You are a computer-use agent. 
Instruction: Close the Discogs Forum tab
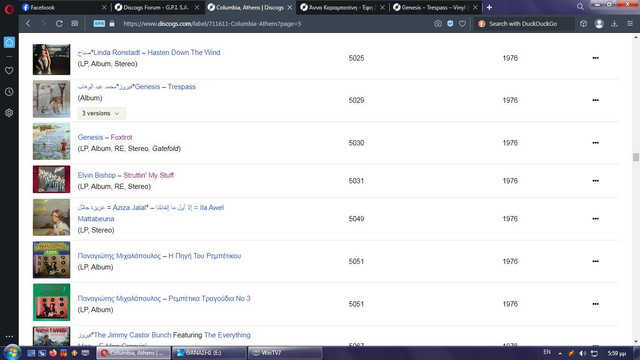point(197,7)
